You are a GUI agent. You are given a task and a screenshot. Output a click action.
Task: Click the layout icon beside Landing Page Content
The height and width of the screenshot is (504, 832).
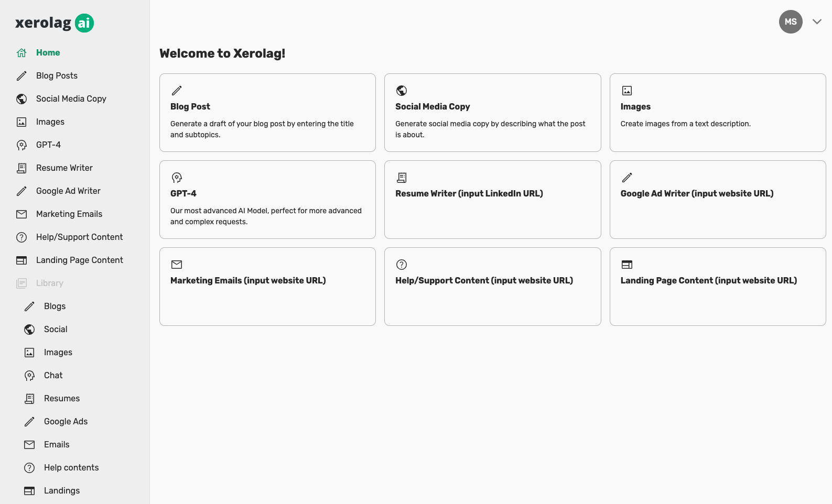[x=21, y=260]
